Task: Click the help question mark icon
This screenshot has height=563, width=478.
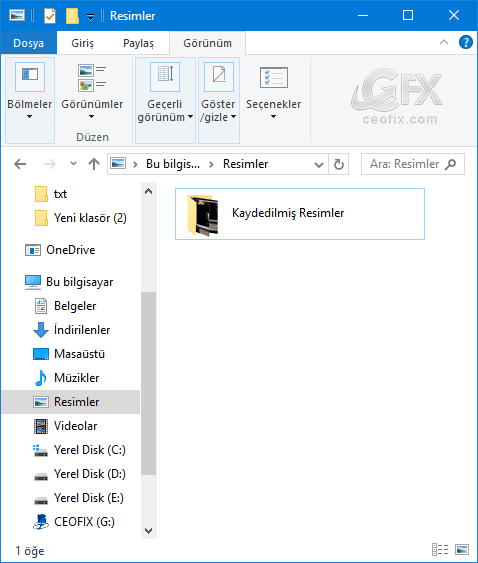Action: 465,42
